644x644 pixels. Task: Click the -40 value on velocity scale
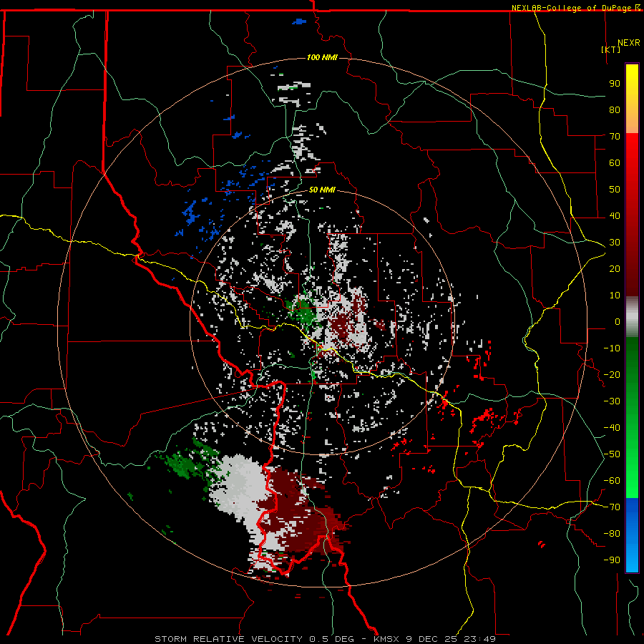pyautogui.click(x=612, y=428)
